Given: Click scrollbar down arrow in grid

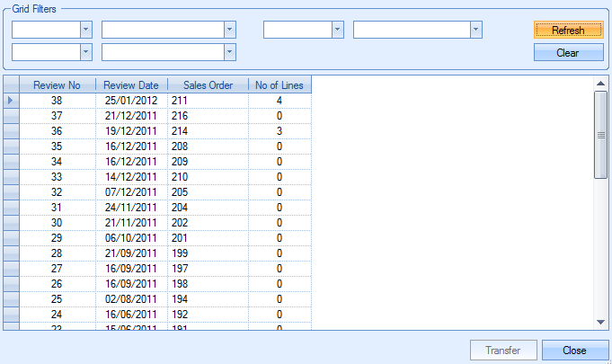Looking at the screenshot, I should 600,322.
